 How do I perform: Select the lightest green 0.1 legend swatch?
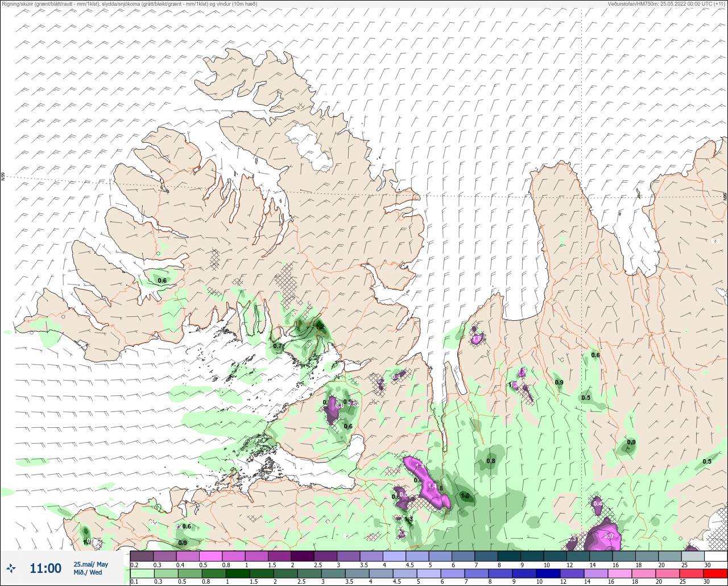(142, 573)
